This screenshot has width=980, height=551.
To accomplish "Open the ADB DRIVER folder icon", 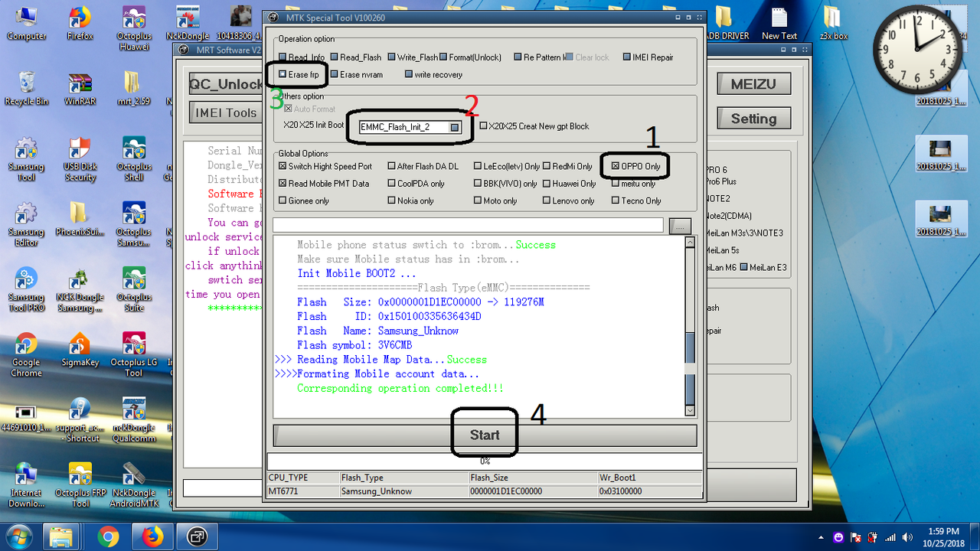I will click(725, 23).
